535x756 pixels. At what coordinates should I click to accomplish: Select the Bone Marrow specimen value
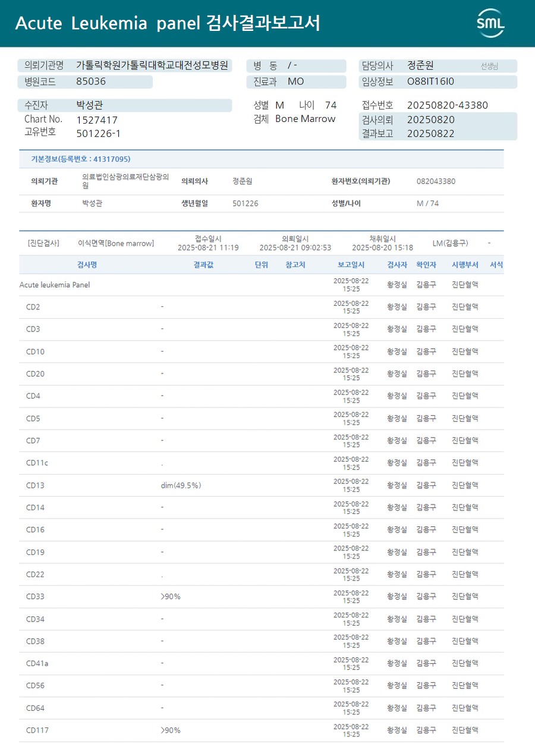point(305,119)
